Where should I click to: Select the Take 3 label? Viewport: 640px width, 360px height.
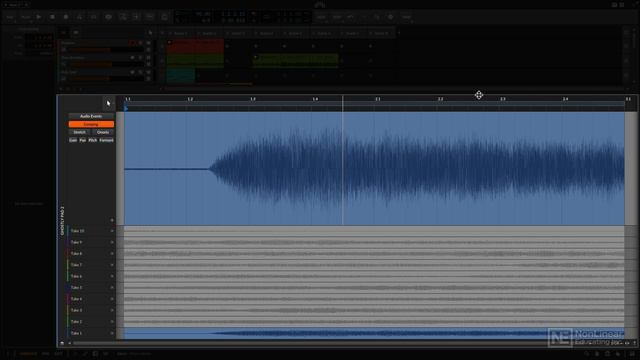coord(76,310)
